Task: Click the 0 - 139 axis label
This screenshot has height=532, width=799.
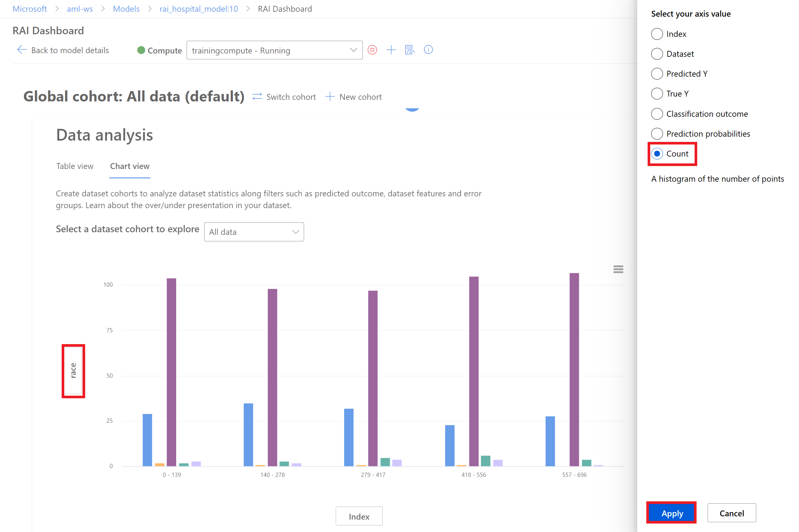Action: tap(172, 475)
